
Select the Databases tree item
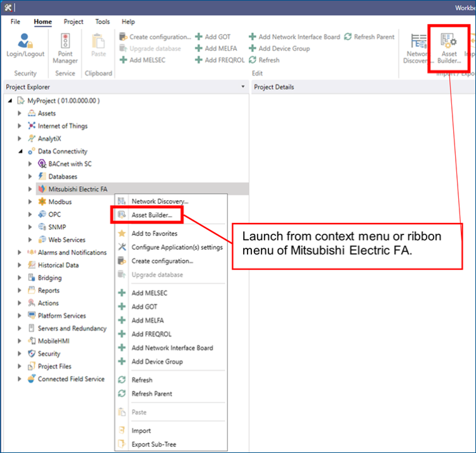(63, 177)
